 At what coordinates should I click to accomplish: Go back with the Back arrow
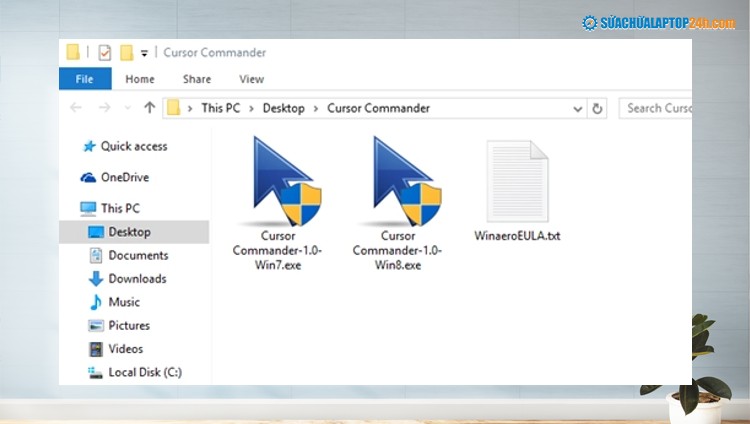[76, 108]
